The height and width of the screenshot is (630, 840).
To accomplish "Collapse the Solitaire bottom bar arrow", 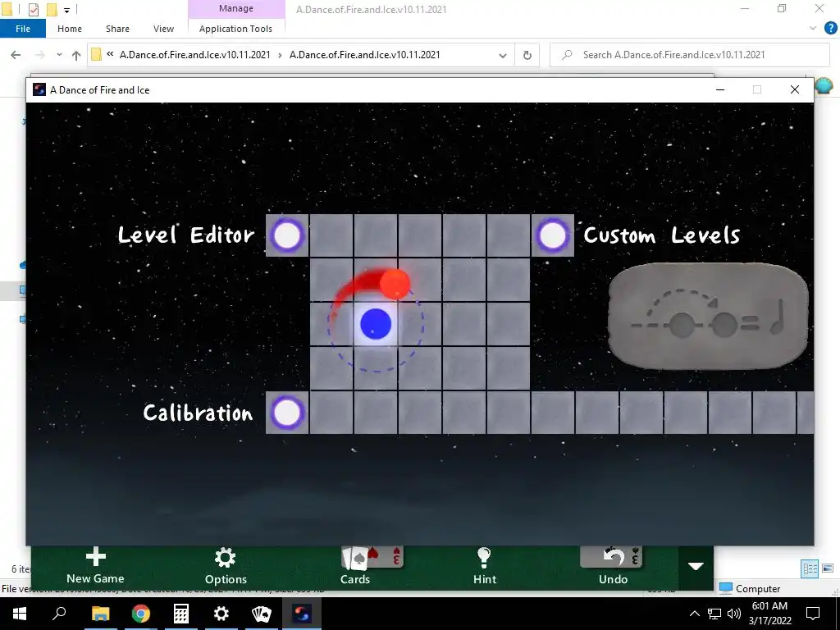I will point(696,567).
